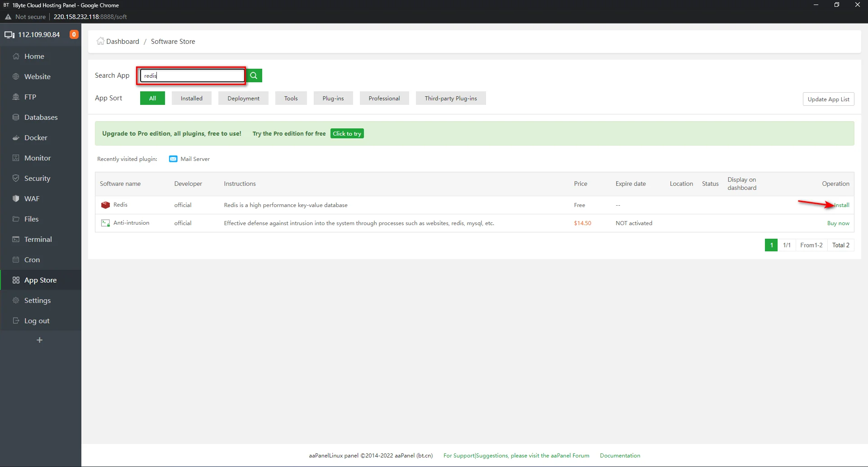Click the WAF shield icon
Screen dimensions: 868x467
click(x=16, y=199)
